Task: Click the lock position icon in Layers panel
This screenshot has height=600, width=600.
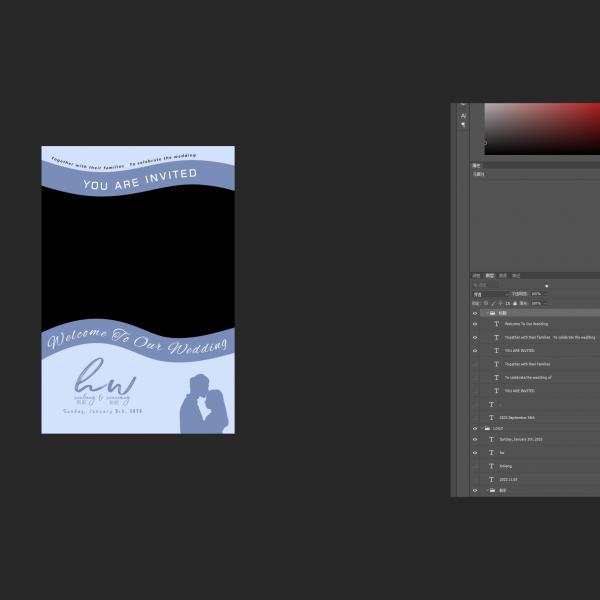Action: point(500,303)
